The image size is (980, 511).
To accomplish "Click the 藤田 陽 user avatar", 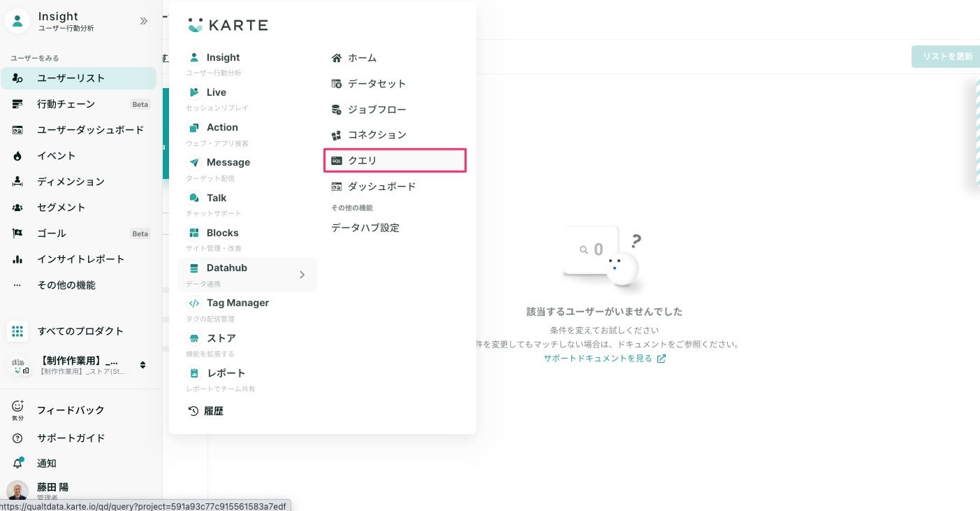I will click(17, 490).
